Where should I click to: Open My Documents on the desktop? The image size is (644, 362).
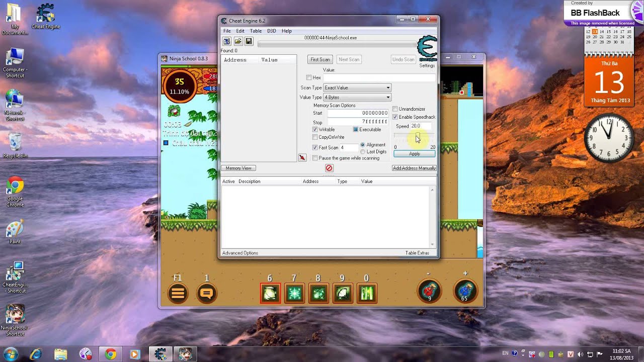[x=14, y=20]
